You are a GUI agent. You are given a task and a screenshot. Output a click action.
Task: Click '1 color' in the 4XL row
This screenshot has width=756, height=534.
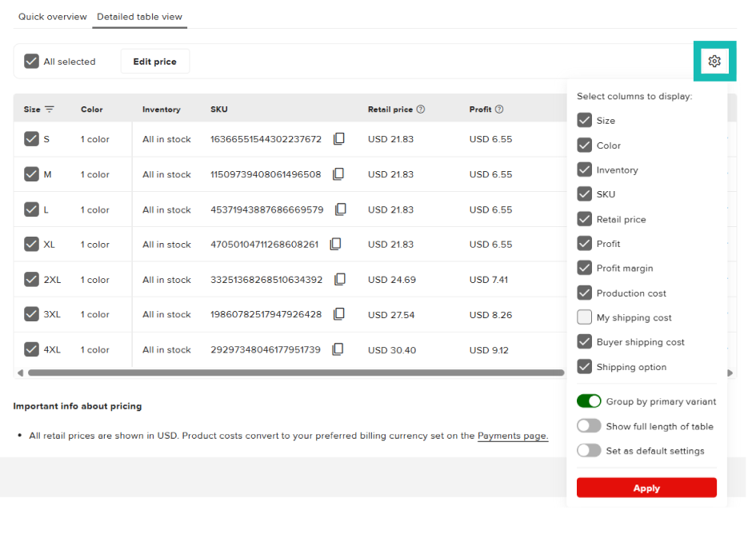(95, 349)
